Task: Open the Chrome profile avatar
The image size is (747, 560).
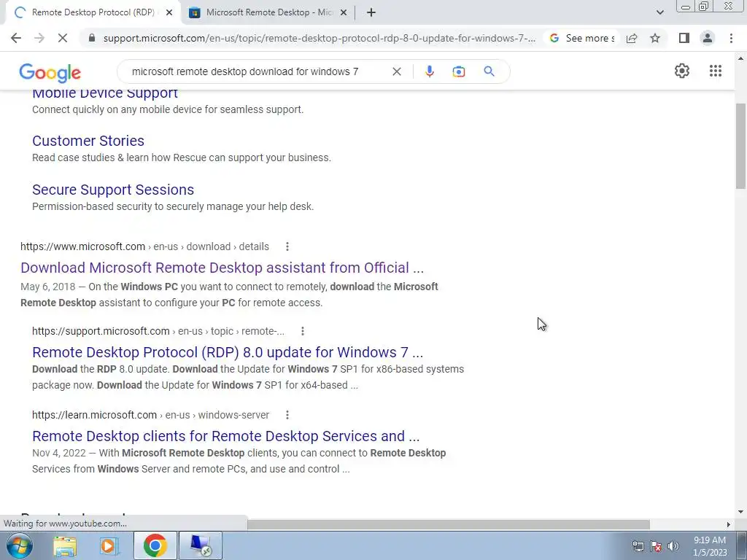Action: coord(708,38)
